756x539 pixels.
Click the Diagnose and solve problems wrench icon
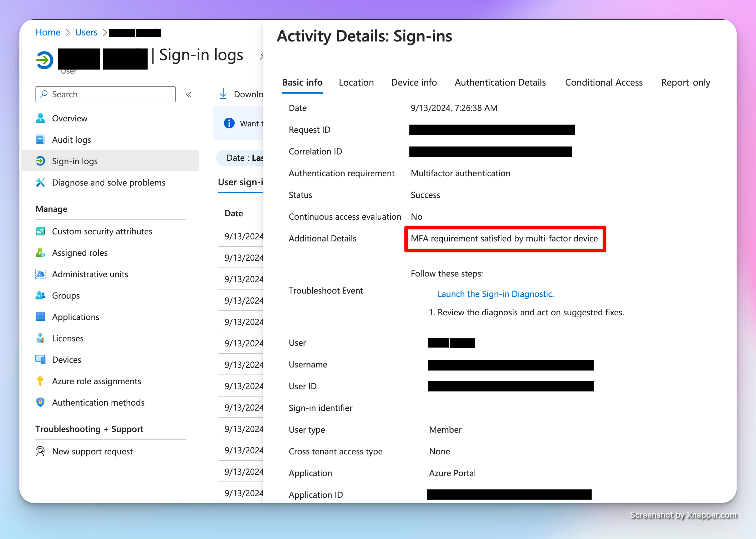click(40, 183)
